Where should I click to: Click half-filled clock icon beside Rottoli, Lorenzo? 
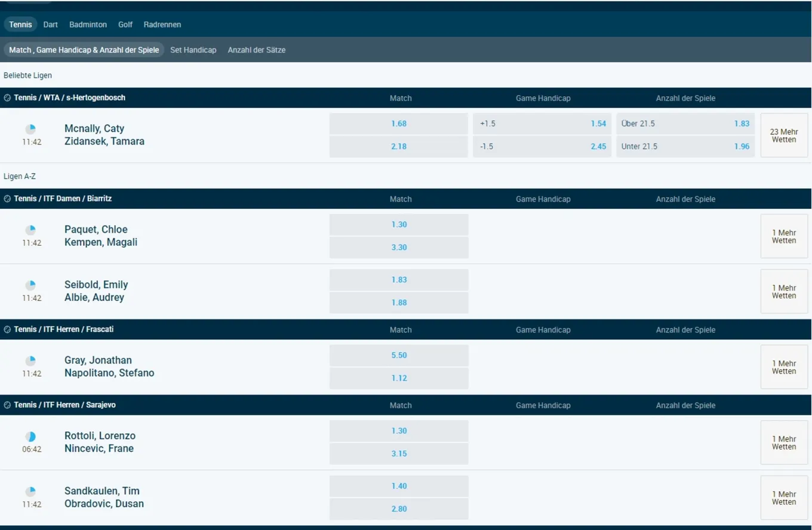pyautogui.click(x=30, y=436)
